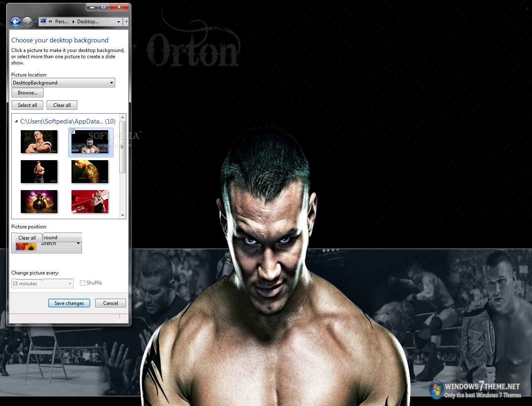This screenshot has width=532, height=406.
Task: Select the purple Undertaker wallpaper thumbnail
Action: pyautogui.click(x=39, y=202)
